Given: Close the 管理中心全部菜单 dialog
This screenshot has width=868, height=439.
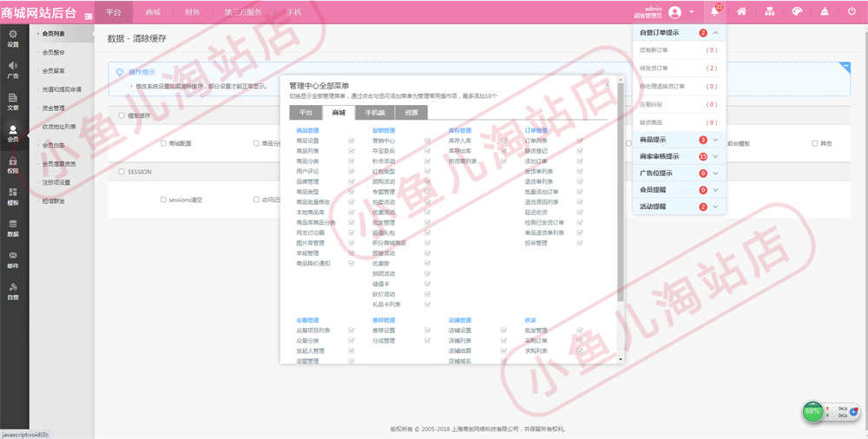Looking at the screenshot, I should pos(608,85).
